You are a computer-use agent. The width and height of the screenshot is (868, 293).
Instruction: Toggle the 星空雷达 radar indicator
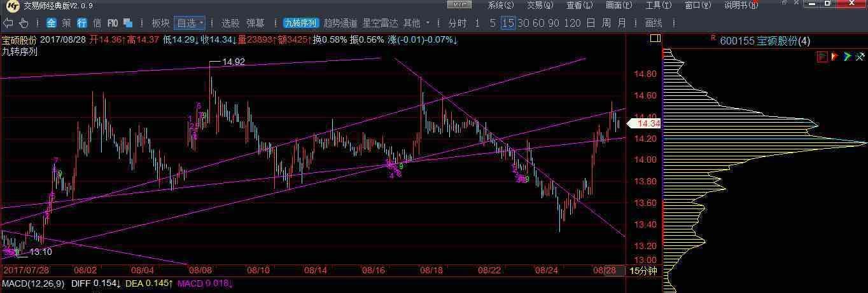point(380,23)
